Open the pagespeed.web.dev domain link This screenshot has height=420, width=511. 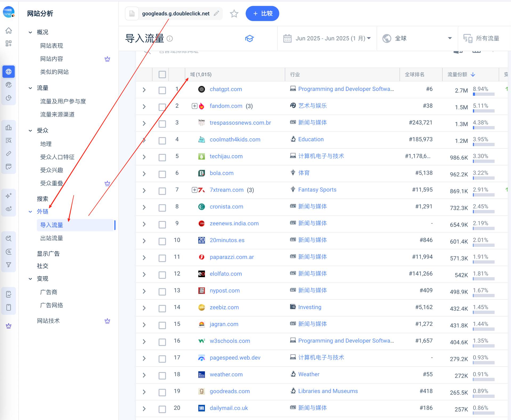(x=235, y=358)
